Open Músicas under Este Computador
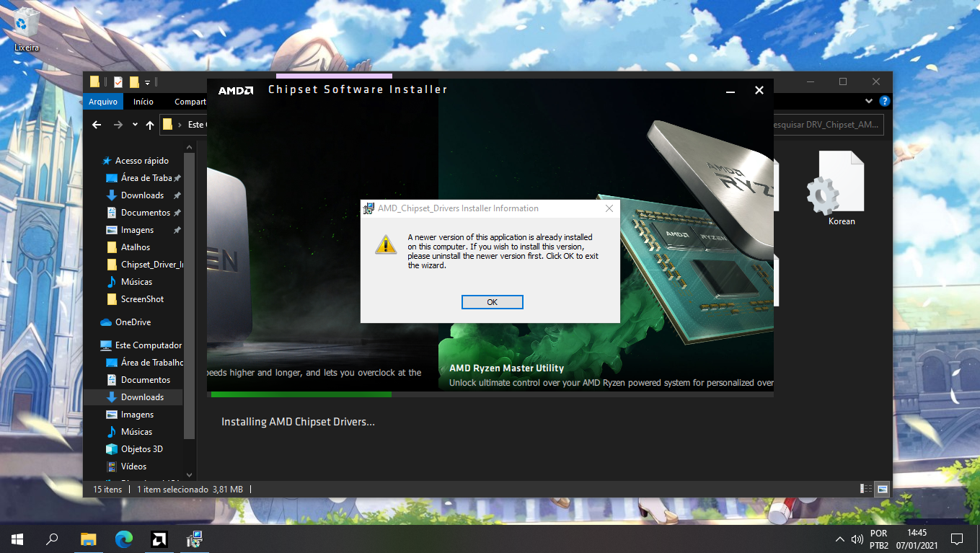This screenshot has height=553, width=980. 136,432
